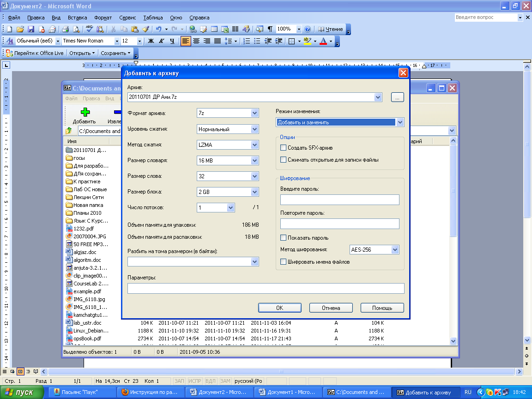
Task: Switch to Пасьянс "Паук" in taskbar
Action: click(x=83, y=392)
